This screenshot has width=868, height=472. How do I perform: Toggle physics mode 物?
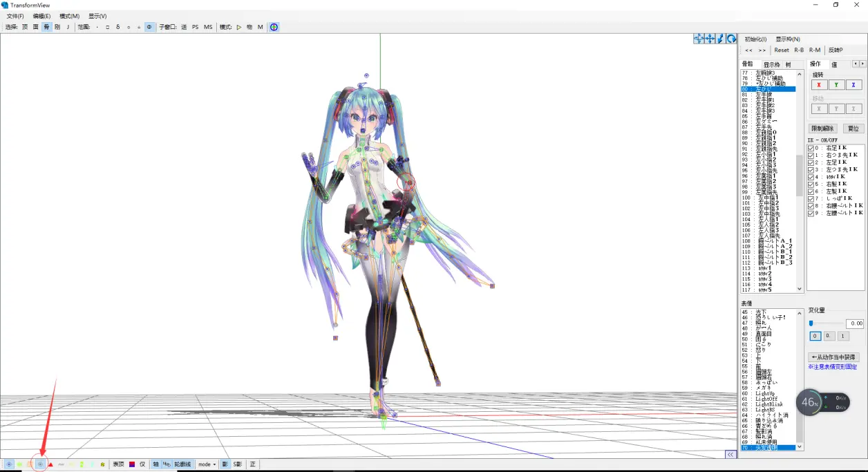pyautogui.click(x=249, y=27)
